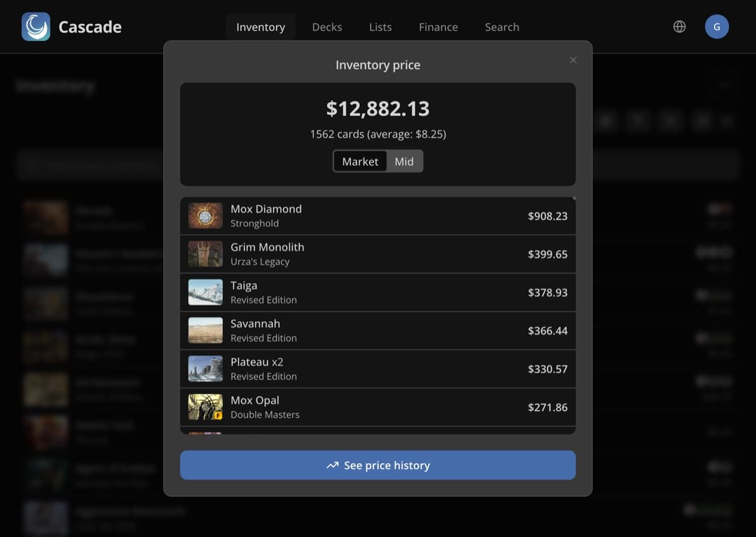The image size is (756, 537).
Task: Select the Savannah Revised Edition row
Action: tap(378, 330)
